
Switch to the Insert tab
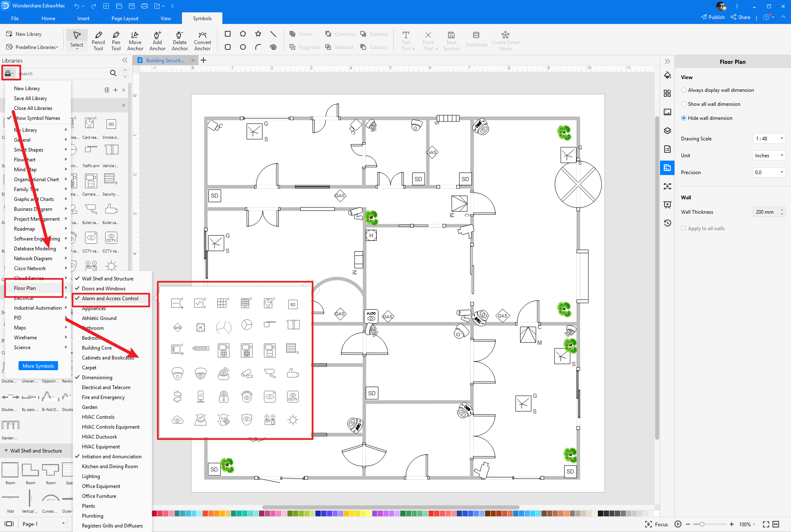[x=83, y=19]
